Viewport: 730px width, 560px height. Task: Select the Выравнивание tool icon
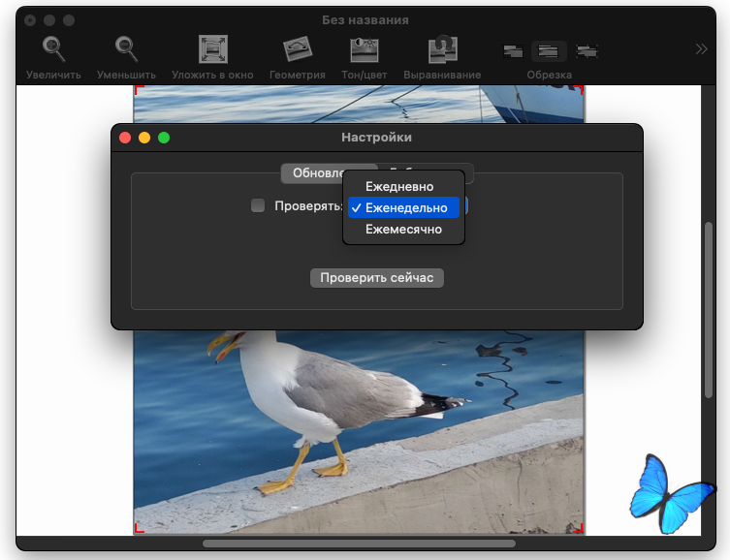coord(442,49)
